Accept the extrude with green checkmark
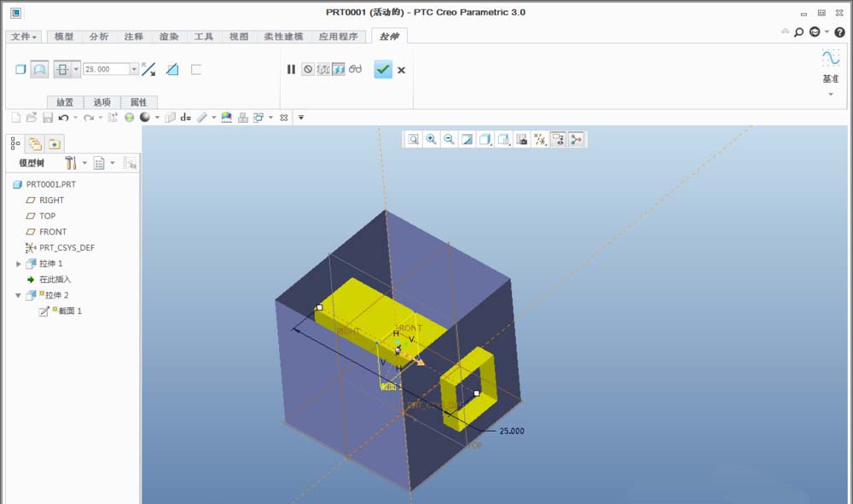The height and width of the screenshot is (504, 853). pos(383,70)
